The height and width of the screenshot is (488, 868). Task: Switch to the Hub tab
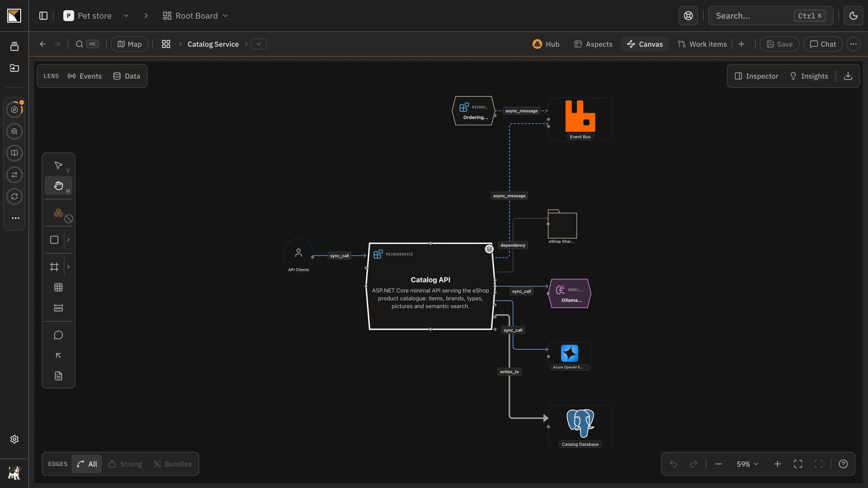546,44
